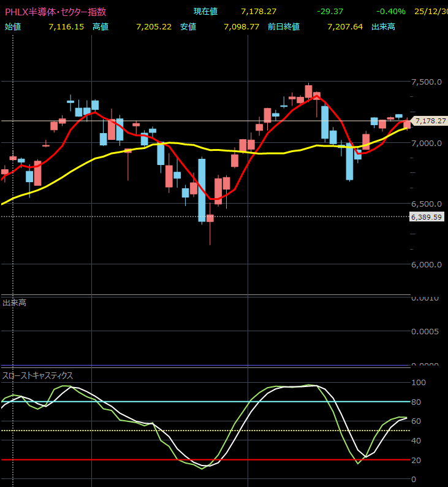
Task: Select the 出来高 volume panel label
Action: (x=14, y=302)
